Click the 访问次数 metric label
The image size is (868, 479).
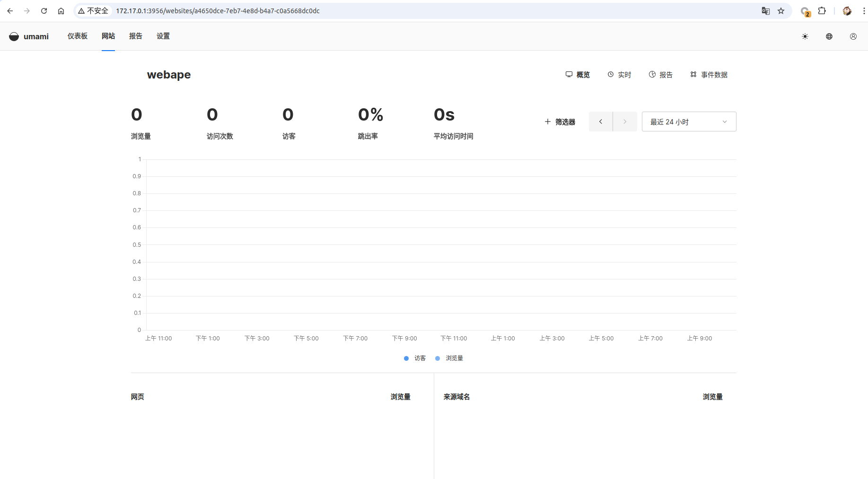[220, 136]
